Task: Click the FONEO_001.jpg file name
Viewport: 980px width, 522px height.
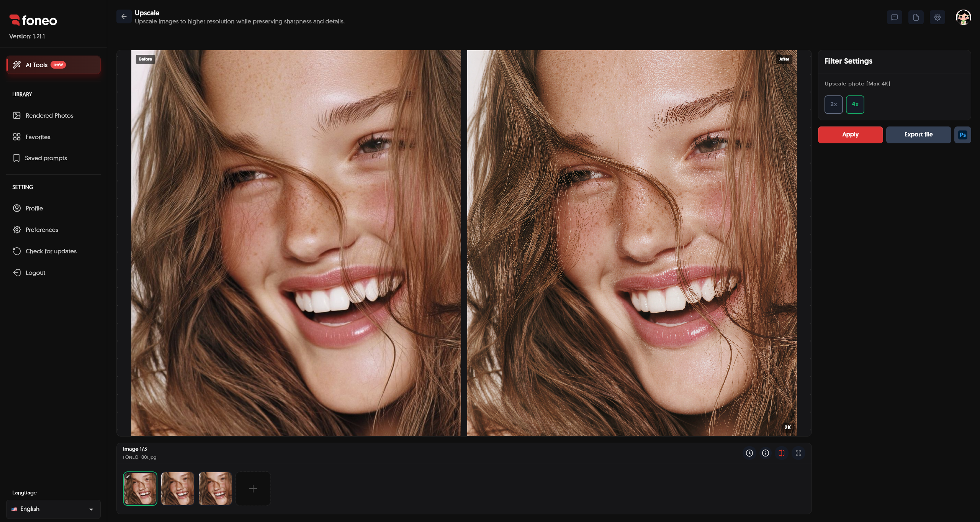Action: tap(139, 457)
